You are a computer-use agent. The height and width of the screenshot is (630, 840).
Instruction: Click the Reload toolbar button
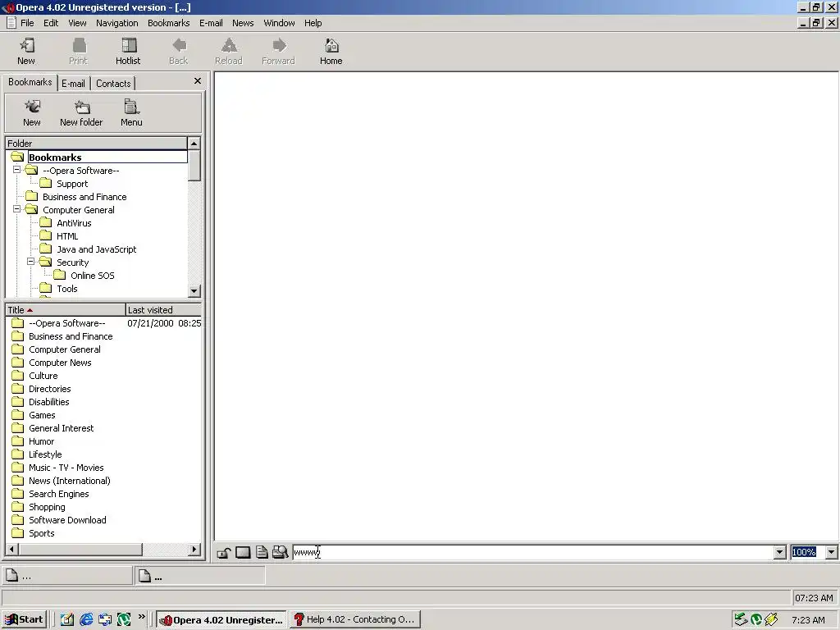point(229,52)
